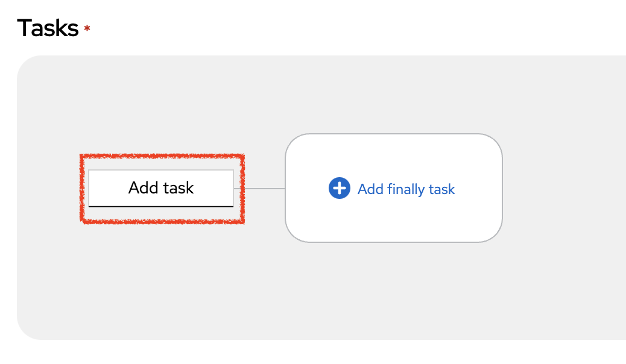This screenshot has width=626, height=364.
Task: Select the highlighted Add task placeholder node
Action: (x=160, y=187)
